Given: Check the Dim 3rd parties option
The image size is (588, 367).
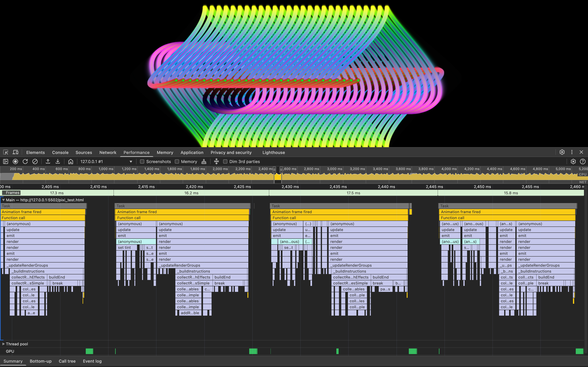Looking at the screenshot, I should click(x=225, y=161).
